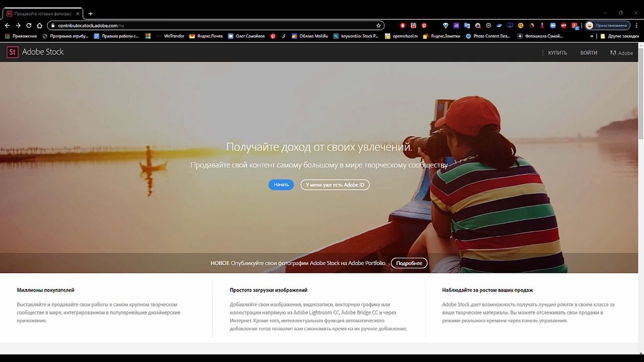
Task: Reload the page with the refresh icon
Action: click(29, 25)
